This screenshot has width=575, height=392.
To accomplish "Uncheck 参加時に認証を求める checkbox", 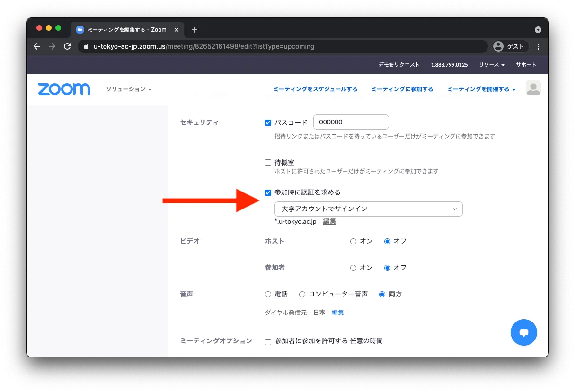I will [268, 192].
